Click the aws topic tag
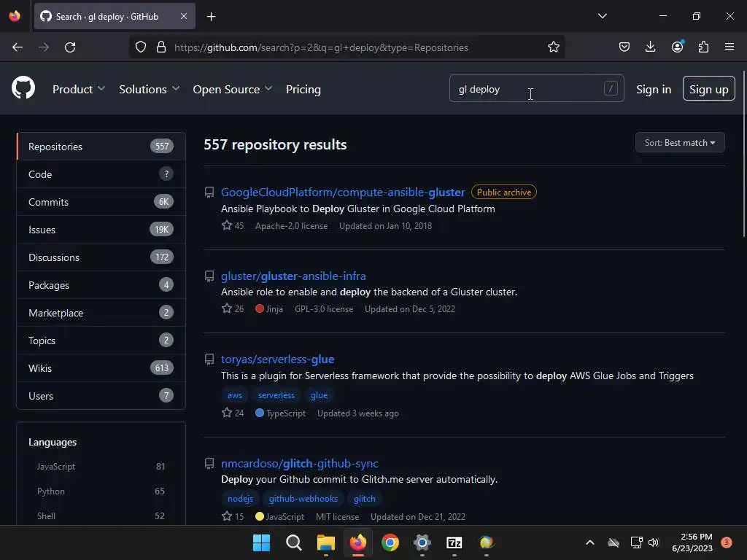Viewport: 747px width, 560px height. [235, 395]
